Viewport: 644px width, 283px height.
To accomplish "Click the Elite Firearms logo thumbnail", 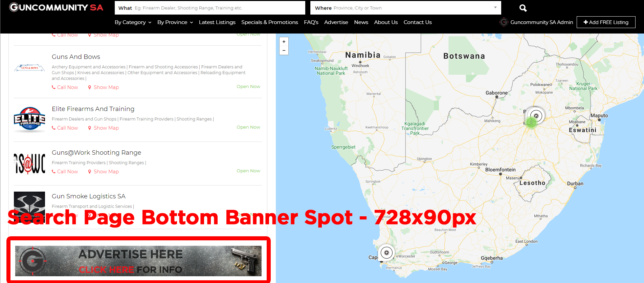I will pos(29,119).
